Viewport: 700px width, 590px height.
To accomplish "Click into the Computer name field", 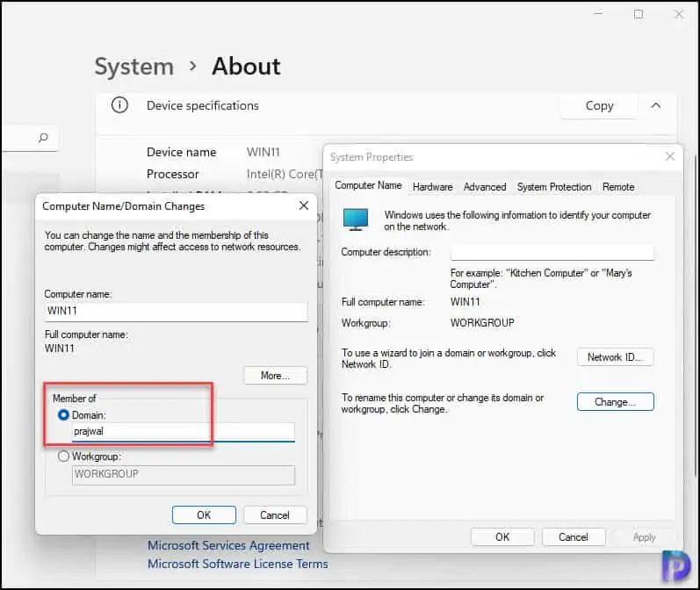I will (176, 312).
